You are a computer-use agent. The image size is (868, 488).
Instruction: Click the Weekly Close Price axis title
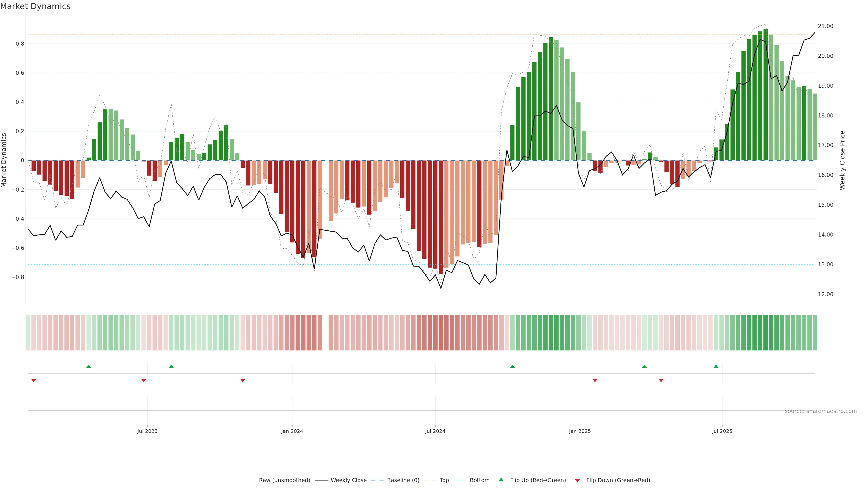pyautogui.click(x=842, y=160)
